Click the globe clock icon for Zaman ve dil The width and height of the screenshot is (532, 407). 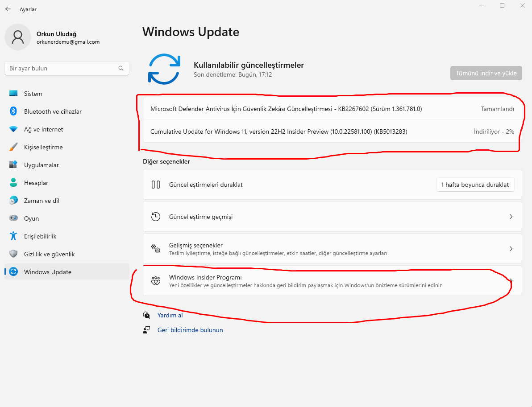pyautogui.click(x=13, y=201)
